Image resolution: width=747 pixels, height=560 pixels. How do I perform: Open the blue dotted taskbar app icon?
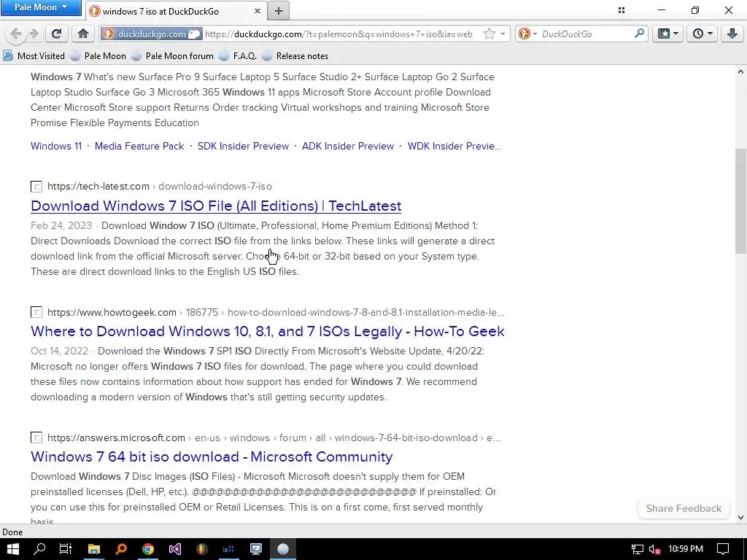click(228, 549)
